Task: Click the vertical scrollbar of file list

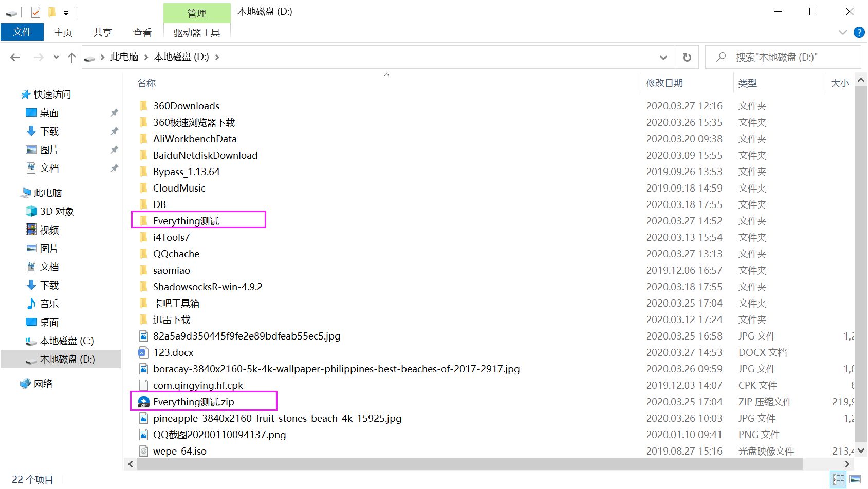Action: [861, 263]
